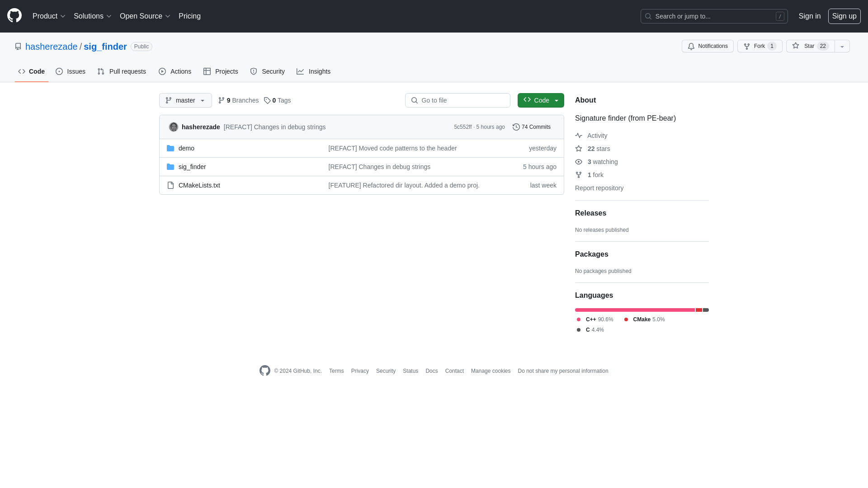
Task: Click the star icon next to 22 stars
Action: (x=579, y=149)
